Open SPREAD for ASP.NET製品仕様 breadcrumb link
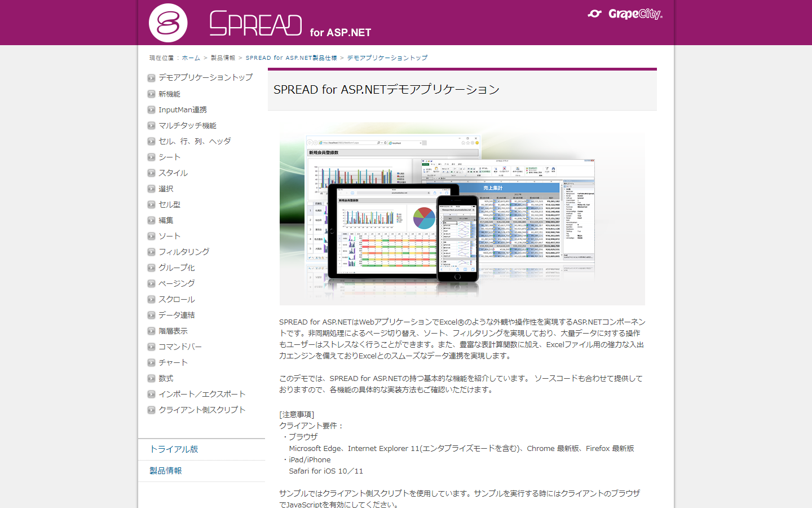Image resolution: width=812 pixels, height=508 pixels. click(x=292, y=58)
